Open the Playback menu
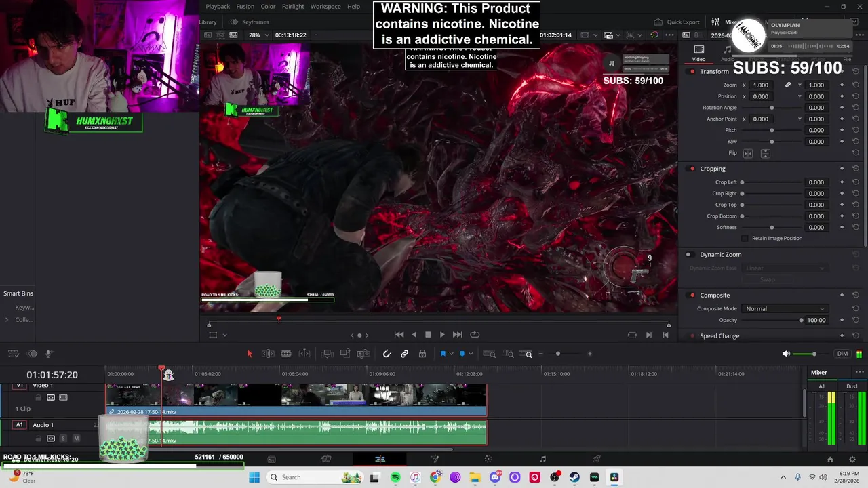The height and width of the screenshot is (488, 868). pyautogui.click(x=218, y=7)
